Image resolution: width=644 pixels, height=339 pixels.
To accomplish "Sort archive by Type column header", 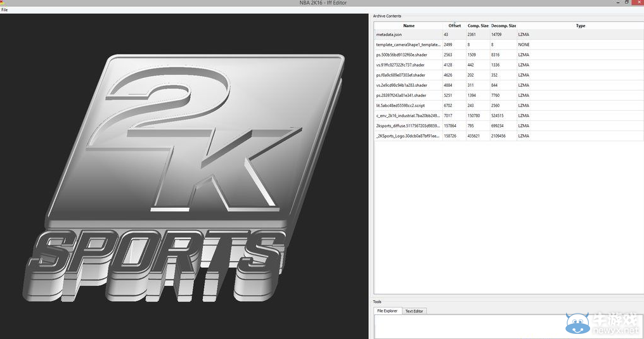I will [x=581, y=25].
